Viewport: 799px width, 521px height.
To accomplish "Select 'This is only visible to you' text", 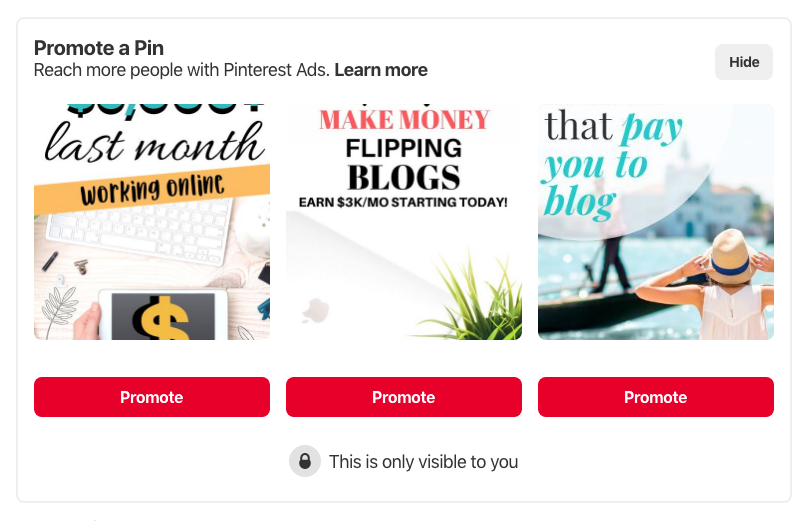I will tap(423, 462).
